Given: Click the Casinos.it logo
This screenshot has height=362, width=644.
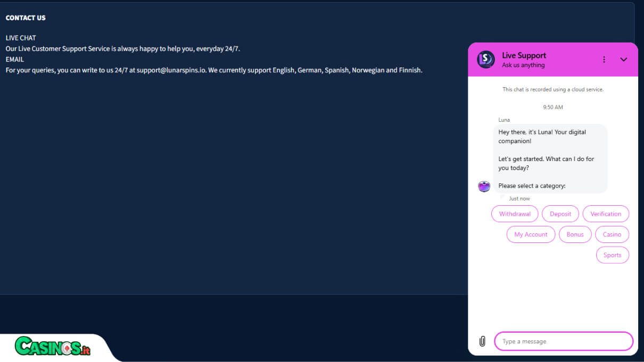Looking at the screenshot, I should point(53,347).
